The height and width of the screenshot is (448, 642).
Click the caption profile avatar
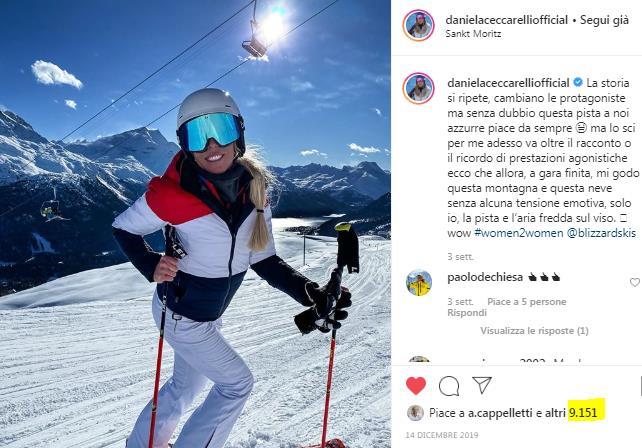point(418,88)
